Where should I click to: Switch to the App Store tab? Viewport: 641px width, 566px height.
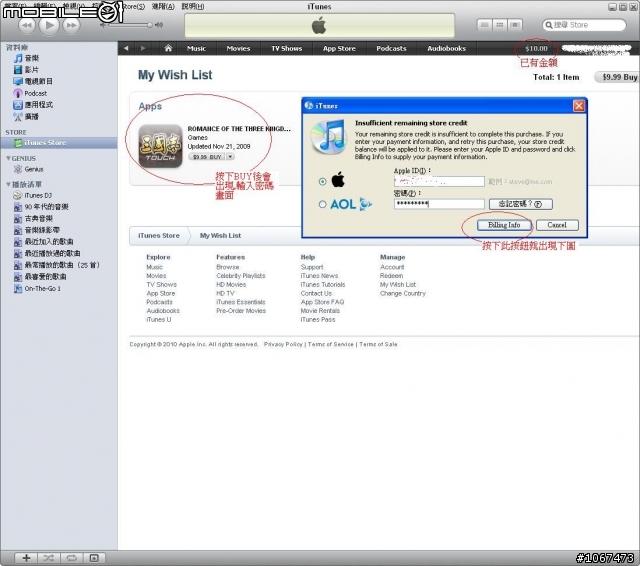click(x=339, y=48)
